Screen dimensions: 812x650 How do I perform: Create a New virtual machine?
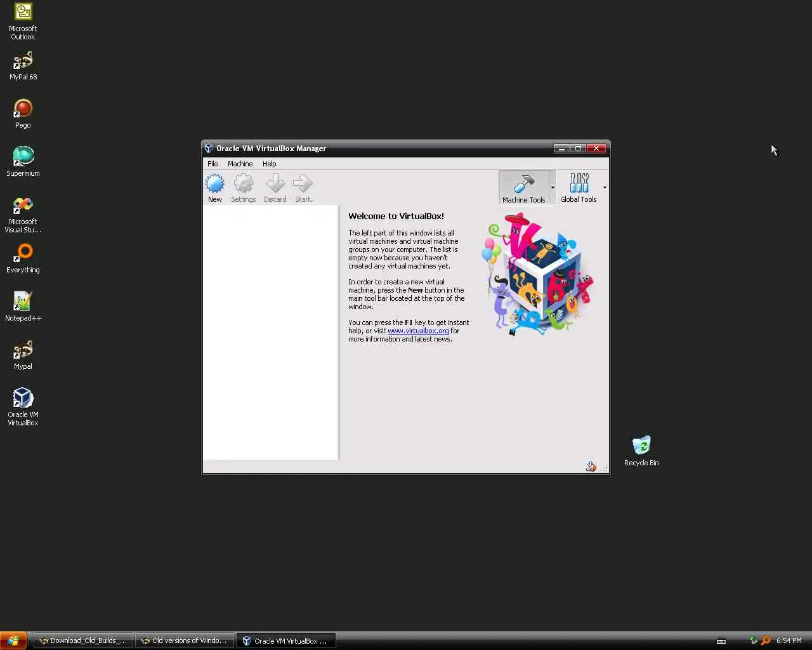(215, 189)
